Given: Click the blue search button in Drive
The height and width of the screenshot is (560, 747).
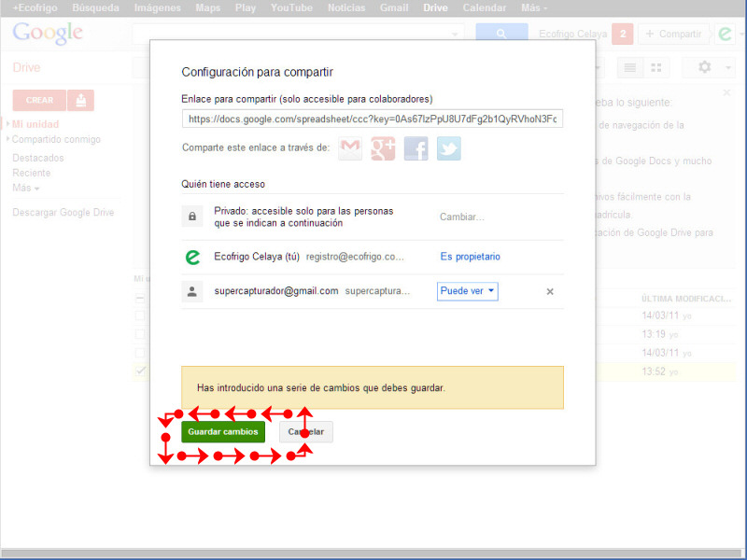Looking at the screenshot, I should coord(501,34).
